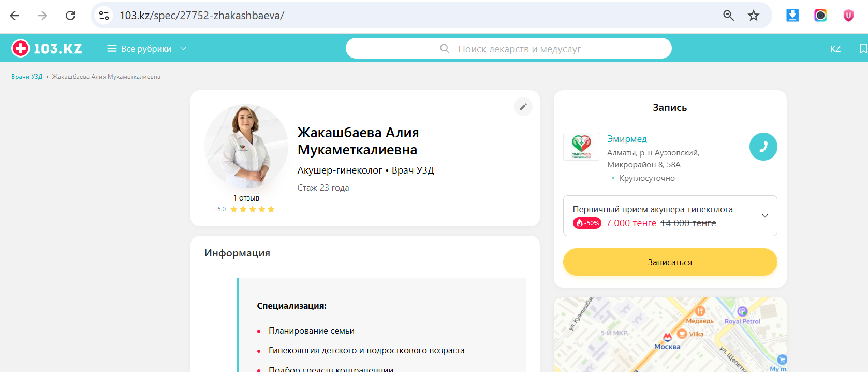
Task: Click the Москва metro marker on map
Action: (667, 342)
